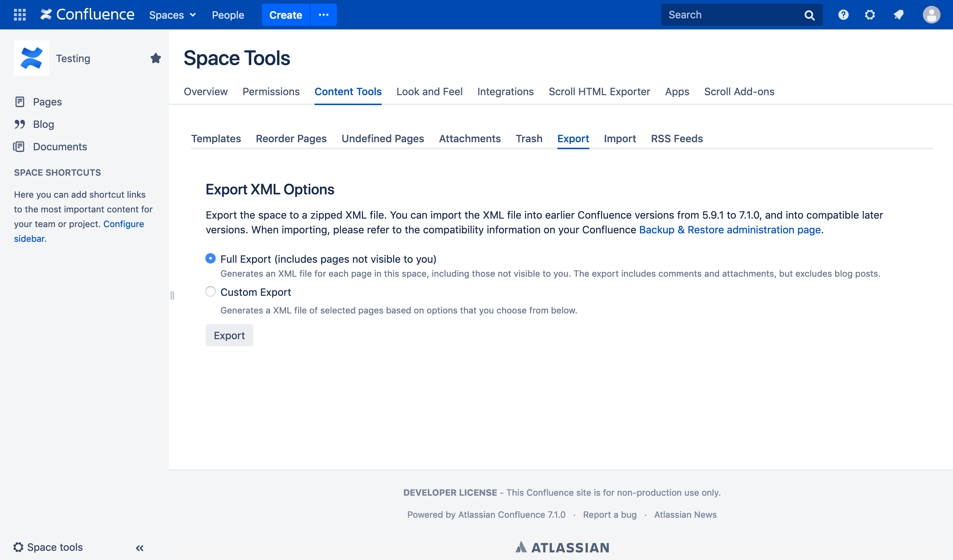
Task: Open the help question mark icon
Action: tap(843, 15)
